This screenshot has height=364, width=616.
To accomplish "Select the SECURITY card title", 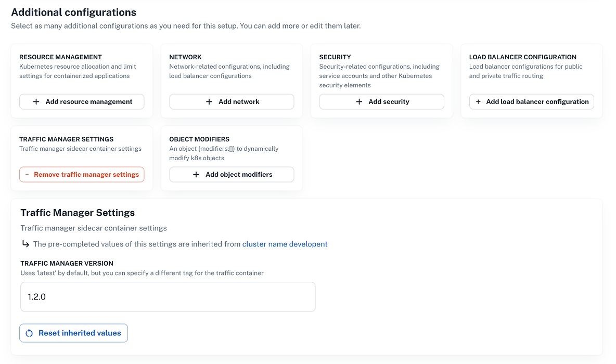I will point(335,57).
